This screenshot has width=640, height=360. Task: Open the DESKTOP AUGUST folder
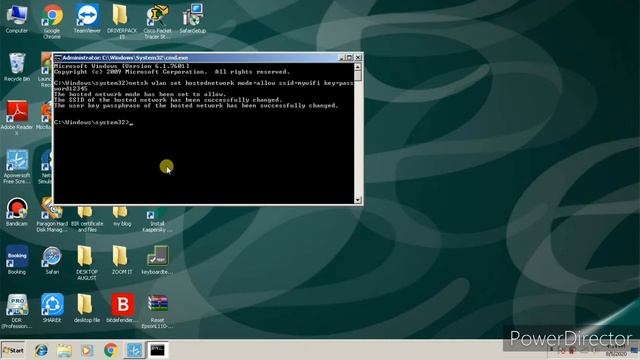(87, 263)
